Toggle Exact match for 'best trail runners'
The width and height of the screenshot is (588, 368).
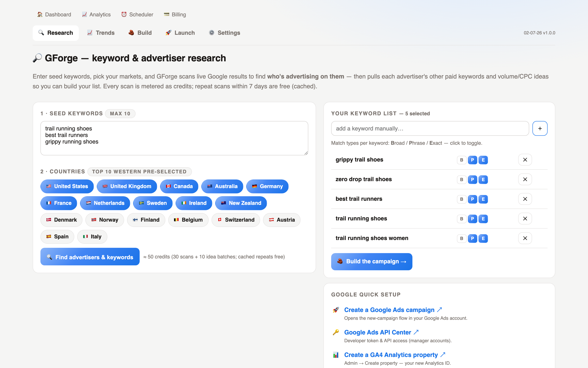point(483,199)
